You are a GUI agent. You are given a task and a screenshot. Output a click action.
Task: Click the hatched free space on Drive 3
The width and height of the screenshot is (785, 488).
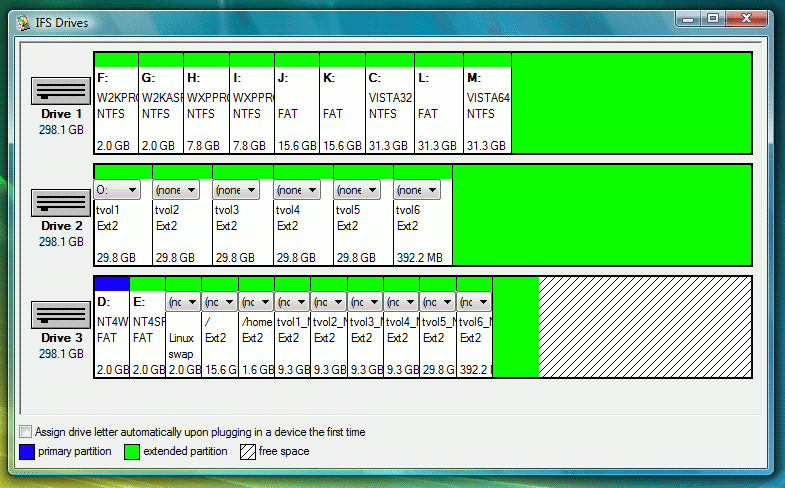(x=644, y=327)
